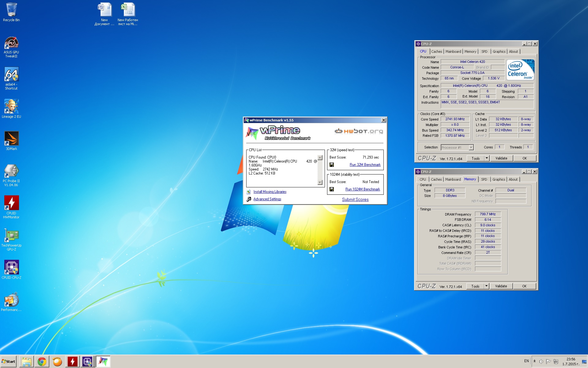Viewport: 588px width, 368px height.
Task: Open ASUS GPU TweakII desktop icon
Action: coord(11,47)
